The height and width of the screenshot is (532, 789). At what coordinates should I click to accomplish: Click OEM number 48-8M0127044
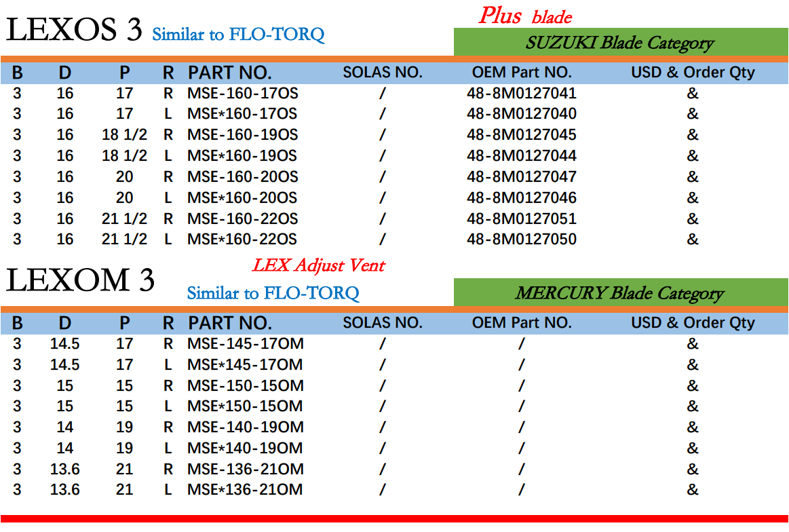522,155
